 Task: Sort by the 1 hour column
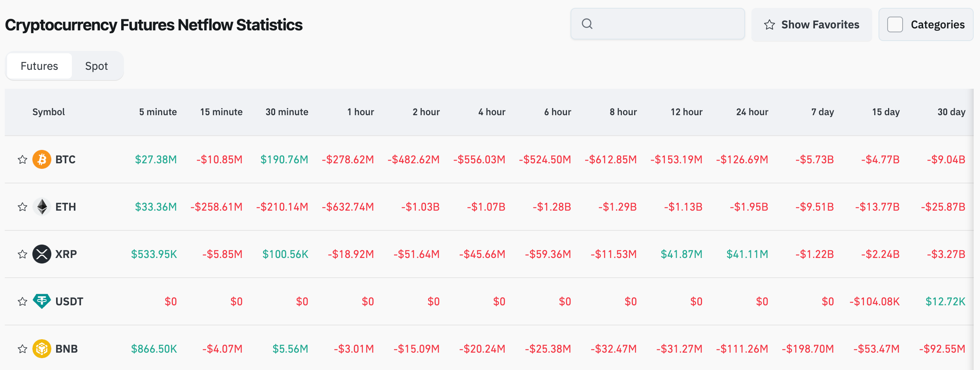tap(360, 112)
